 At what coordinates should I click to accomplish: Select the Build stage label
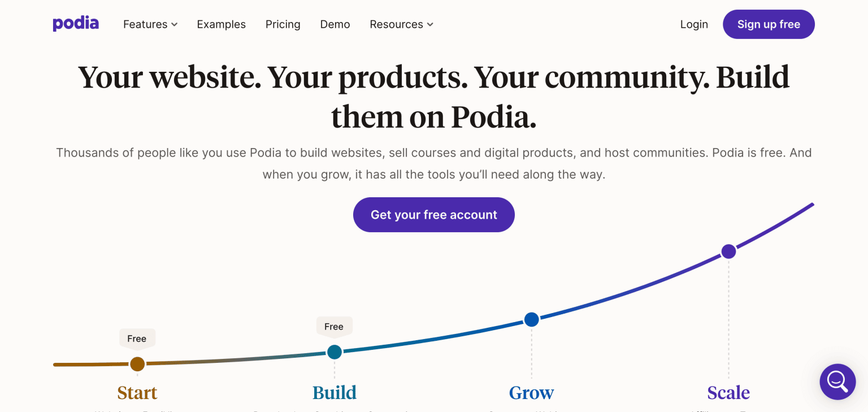tap(334, 392)
